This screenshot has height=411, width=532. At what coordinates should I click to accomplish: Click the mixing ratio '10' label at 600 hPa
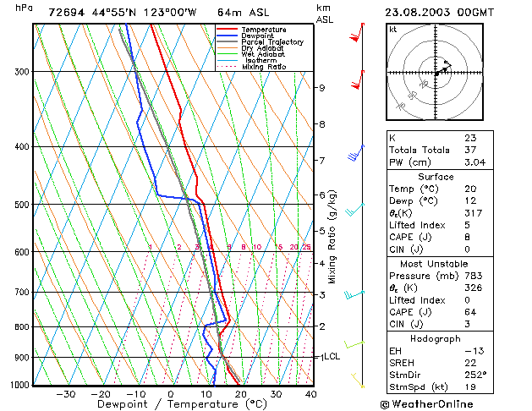coord(257,247)
